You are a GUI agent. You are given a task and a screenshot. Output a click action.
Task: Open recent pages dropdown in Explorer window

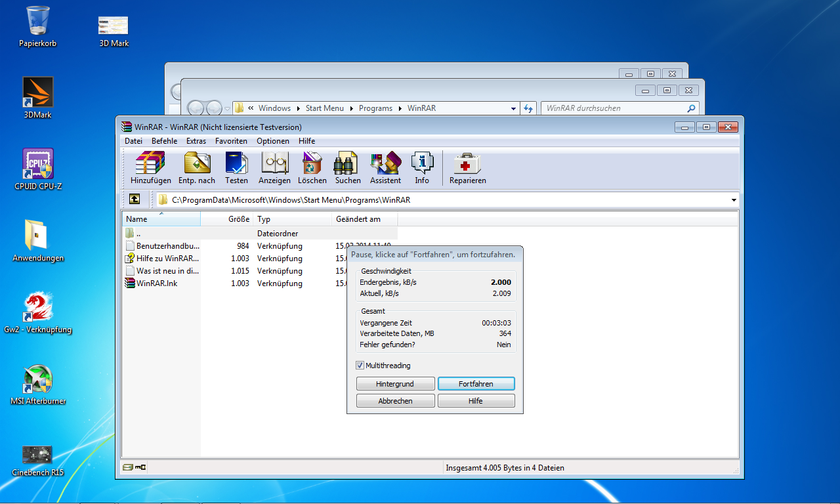[x=228, y=108]
